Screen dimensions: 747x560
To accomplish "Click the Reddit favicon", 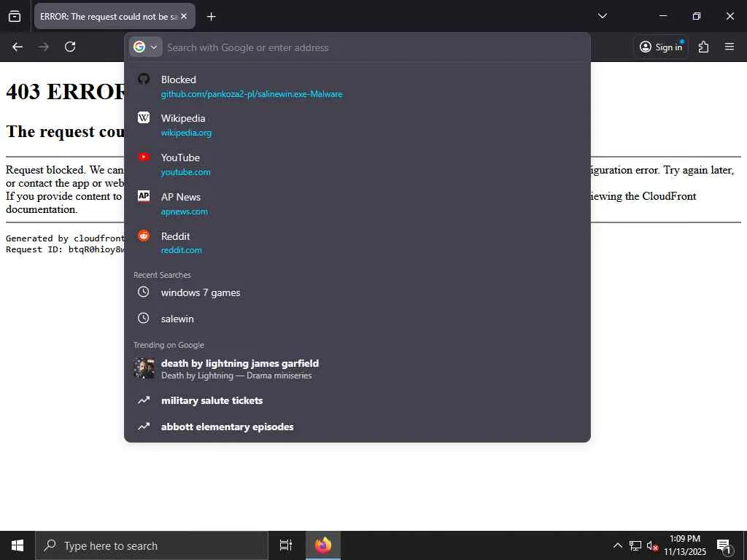I will pos(144,236).
